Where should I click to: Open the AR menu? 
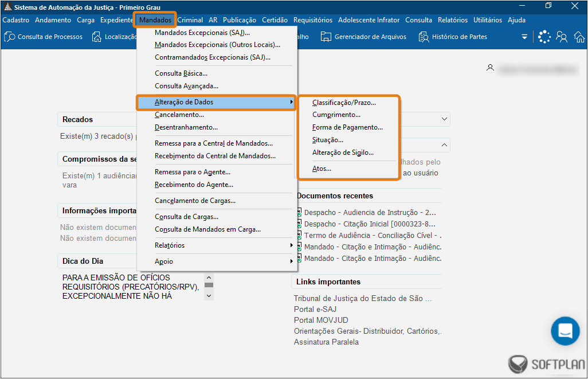point(213,20)
